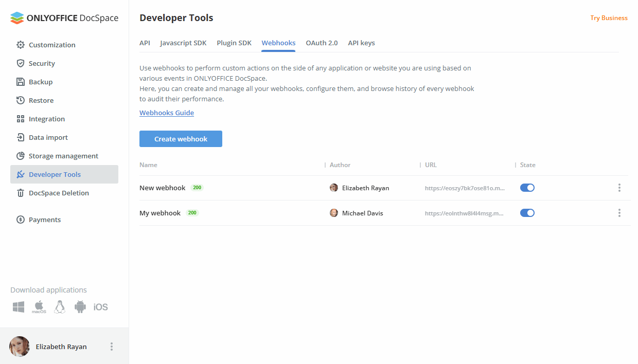Open the My webhook three-dot menu

619,212
